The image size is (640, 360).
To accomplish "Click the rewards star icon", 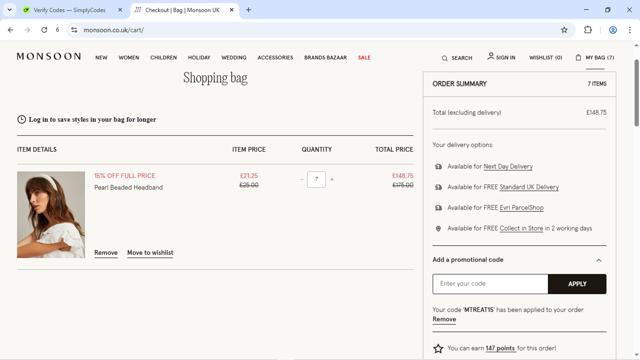I will pyautogui.click(x=438, y=348).
